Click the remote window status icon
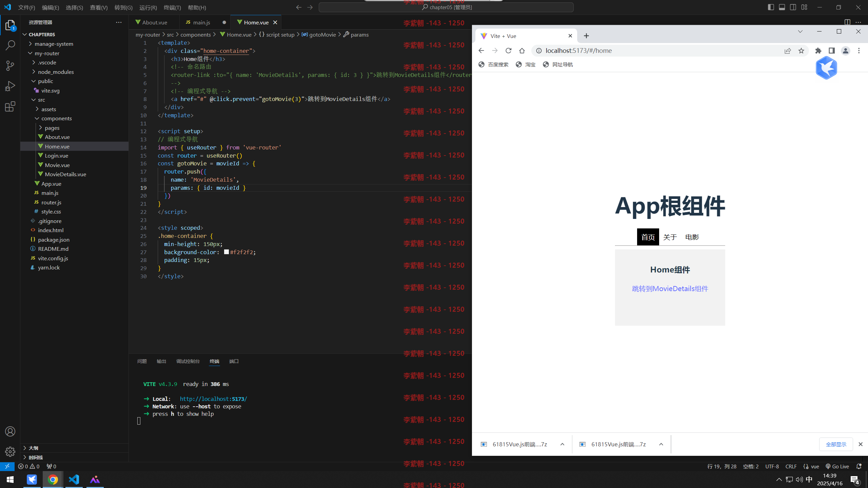This screenshot has width=868, height=488. tap(7, 466)
